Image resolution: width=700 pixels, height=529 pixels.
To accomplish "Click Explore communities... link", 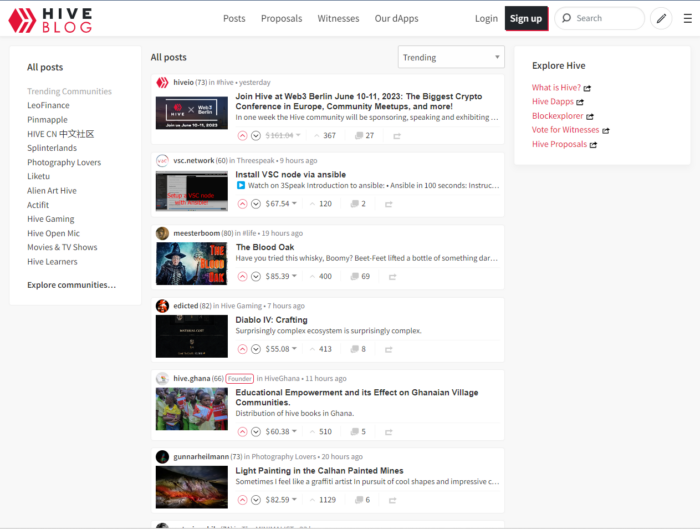I will click(71, 285).
